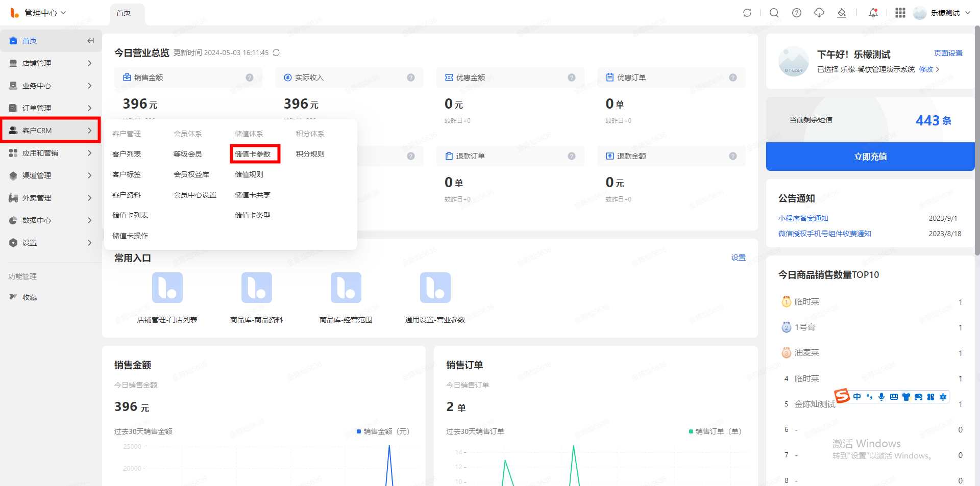The image size is (980, 486).
Task: Click the Sogou toolbox grid icon
Action: click(930, 397)
